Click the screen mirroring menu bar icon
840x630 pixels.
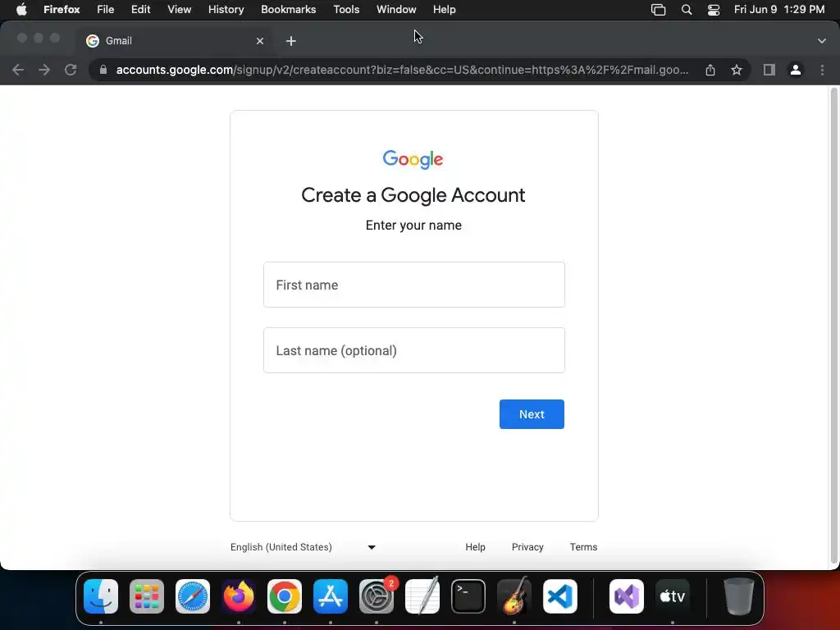[659, 10]
